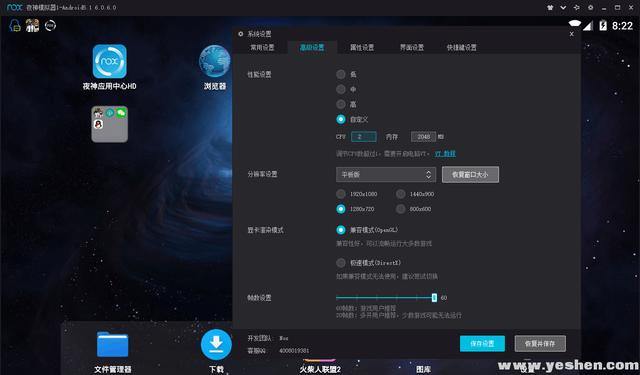This screenshot has width=640, height=375.
Task: Select 兼容模式 (OpenGL) rendering mode
Action: [x=341, y=230]
